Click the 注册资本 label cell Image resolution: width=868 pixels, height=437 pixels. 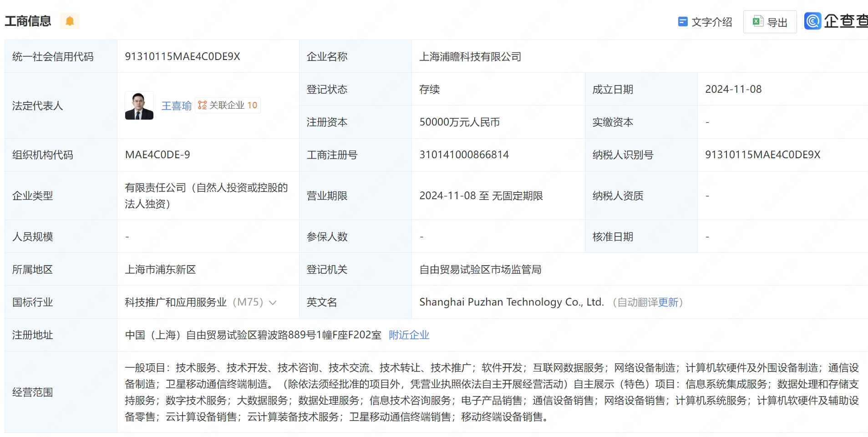[355, 122]
